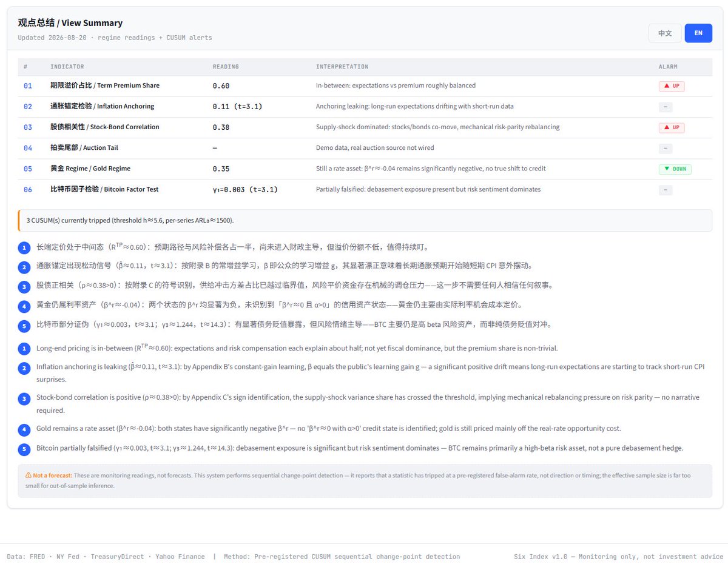The height and width of the screenshot is (564, 728).
Task: Select row number 05
Action: (28, 169)
